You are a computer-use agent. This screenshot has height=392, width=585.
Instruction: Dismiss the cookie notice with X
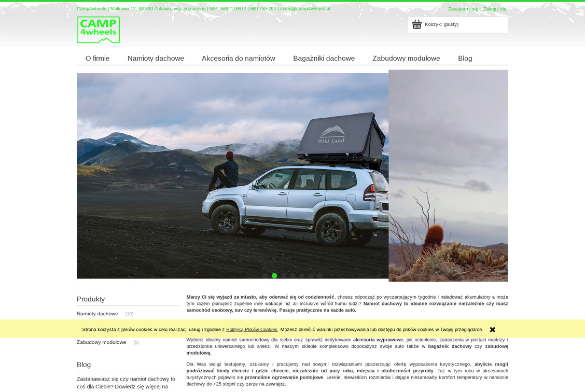point(493,330)
